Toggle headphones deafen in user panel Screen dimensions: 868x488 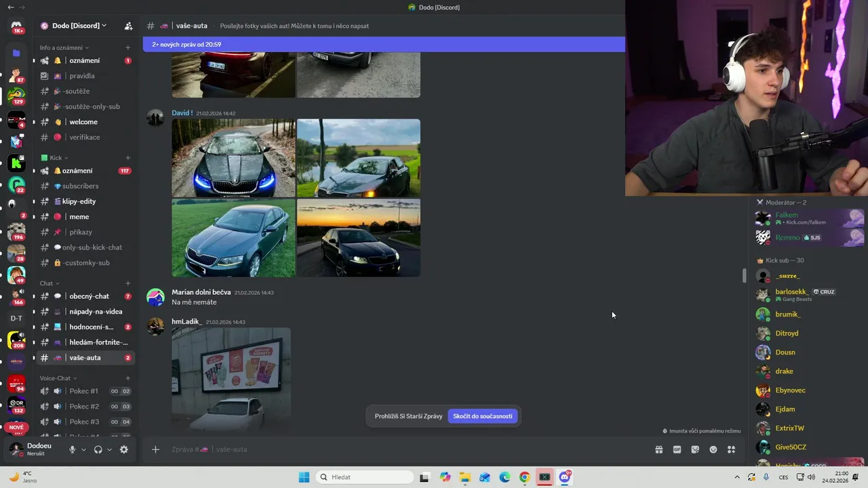[x=98, y=449]
